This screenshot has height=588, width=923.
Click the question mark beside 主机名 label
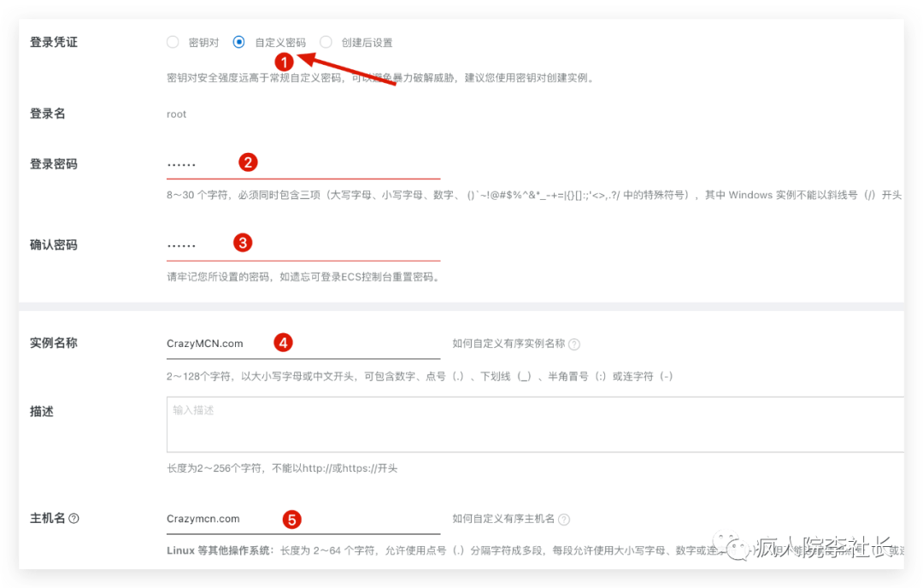pos(73,519)
